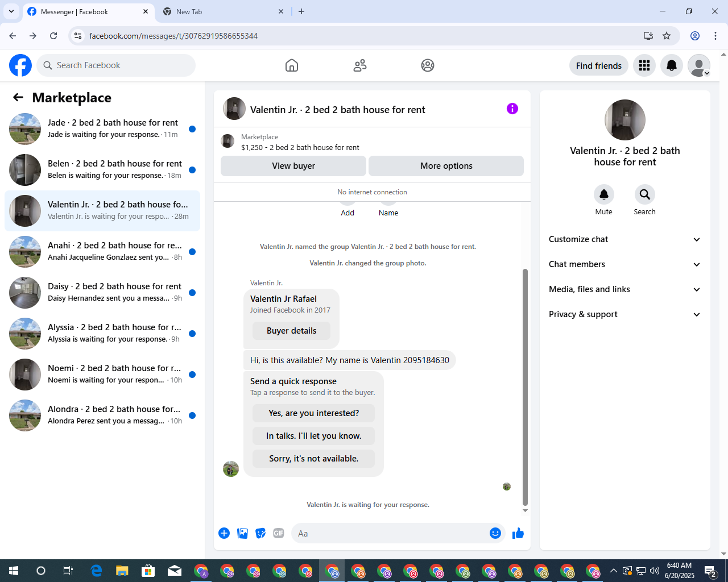Open the Facebook menu grid icon
This screenshot has height=582, width=728.
point(644,65)
